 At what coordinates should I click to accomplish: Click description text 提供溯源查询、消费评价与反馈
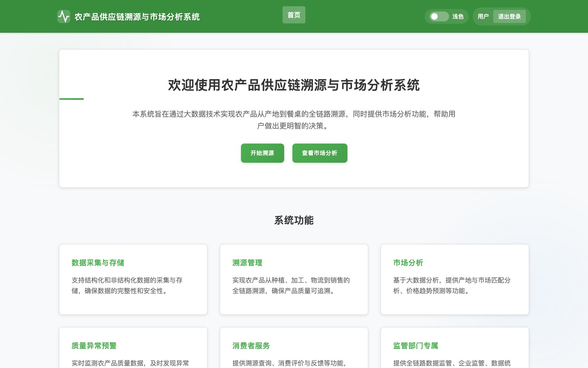pyautogui.click(x=290, y=363)
